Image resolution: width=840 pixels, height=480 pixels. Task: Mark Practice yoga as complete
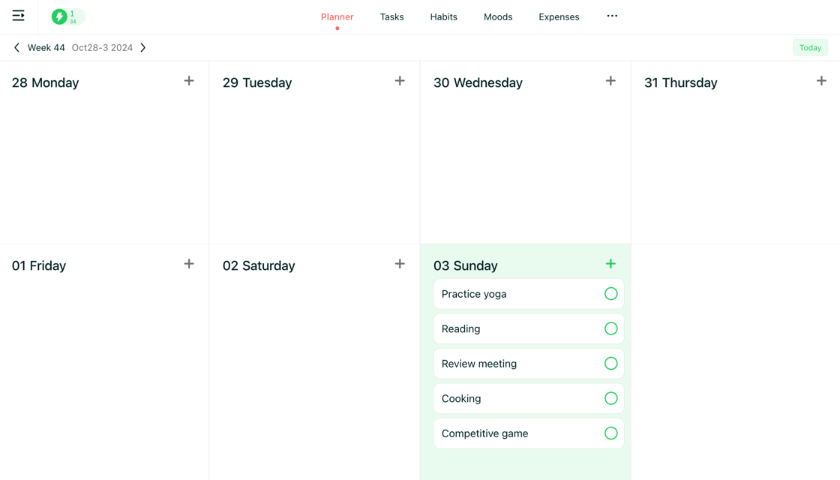(611, 294)
